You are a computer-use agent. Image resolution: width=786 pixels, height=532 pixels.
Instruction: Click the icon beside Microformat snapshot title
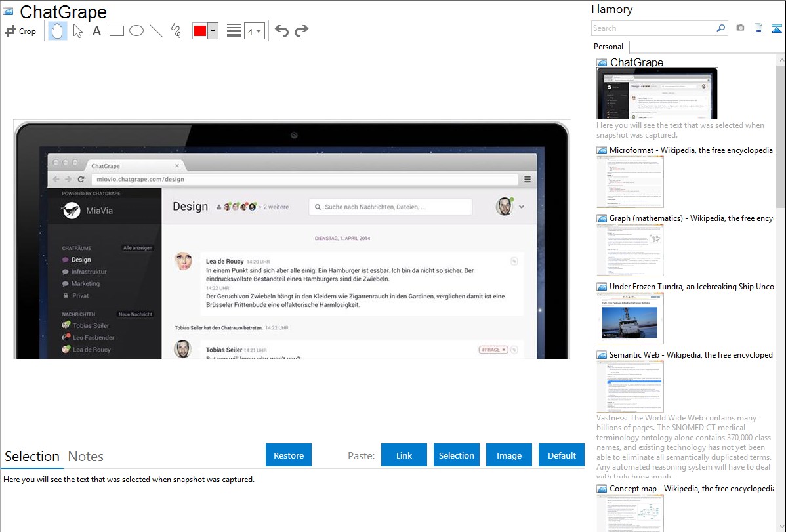click(602, 150)
